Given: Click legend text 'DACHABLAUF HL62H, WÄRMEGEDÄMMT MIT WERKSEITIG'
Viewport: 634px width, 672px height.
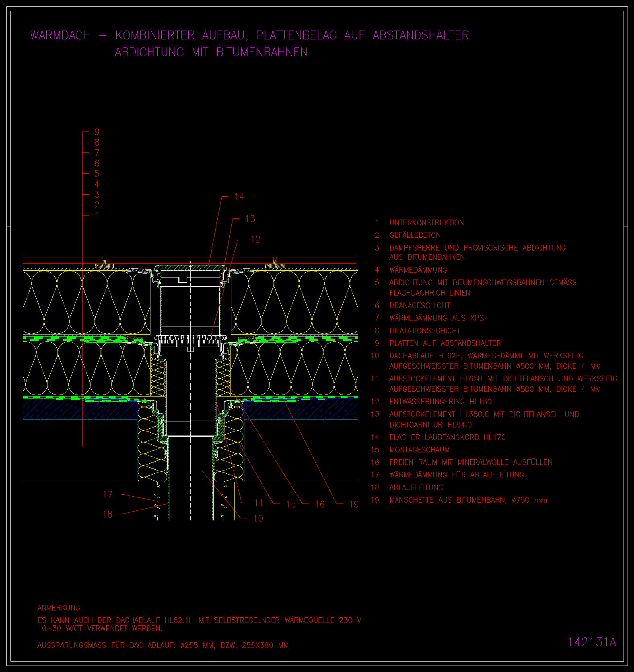Looking at the screenshot, I should click(x=486, y=356).
